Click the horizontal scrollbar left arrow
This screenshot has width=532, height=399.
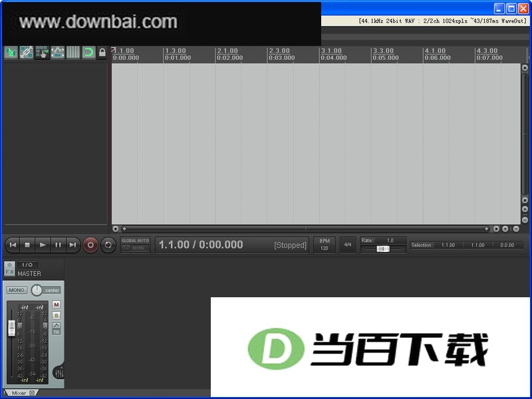(115, 229)
